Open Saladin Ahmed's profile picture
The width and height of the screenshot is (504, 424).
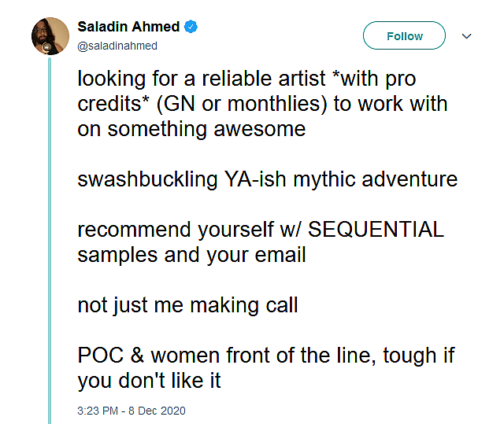click(x=48, y=35)
